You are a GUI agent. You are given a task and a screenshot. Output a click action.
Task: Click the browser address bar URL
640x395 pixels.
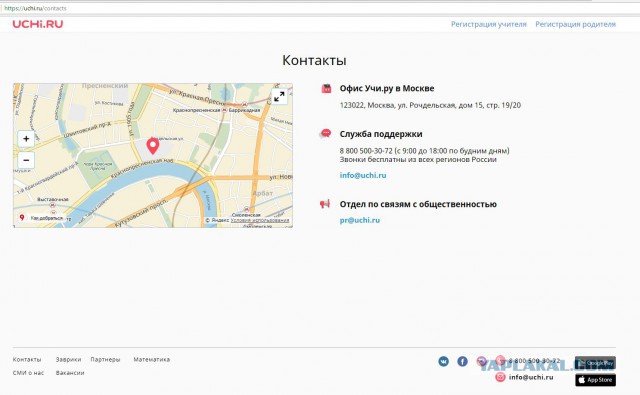(35, 8)
